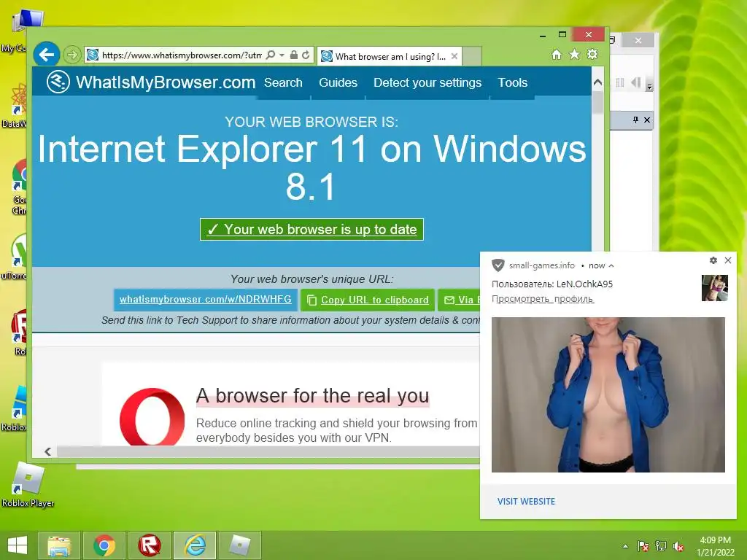The height and width of the screenshot is (560, 747).
Task: Click the shield icon in notification header
Action: coord(498,265)
